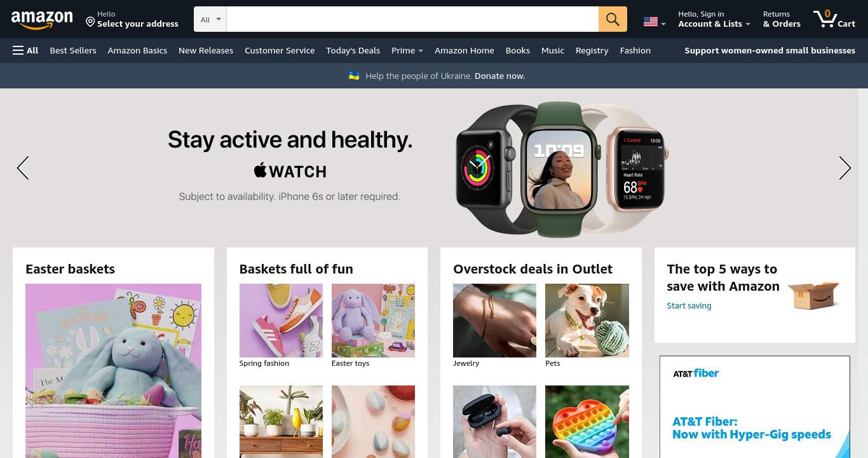The height and width of the screenshot is (458, 868).
Task: Open the Pets puppy thumbnail
Action: [x=587, y=321]
